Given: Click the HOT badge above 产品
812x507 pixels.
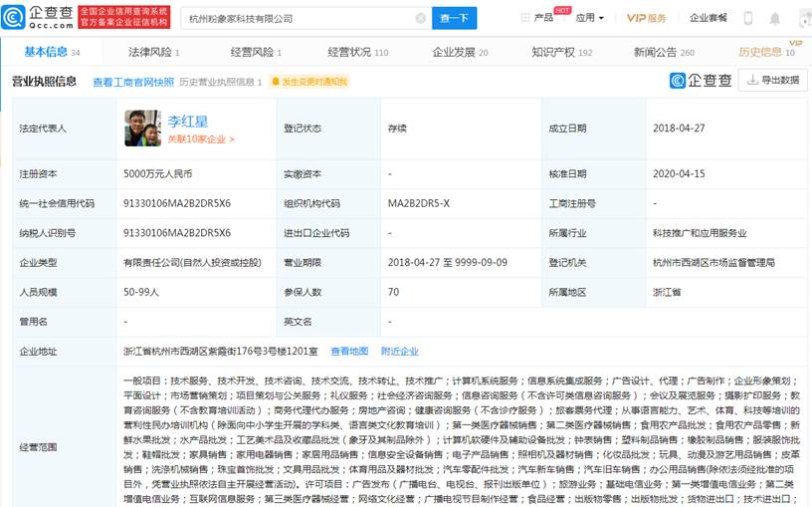Looking at the screenshot, I should [x=562, y=10].
